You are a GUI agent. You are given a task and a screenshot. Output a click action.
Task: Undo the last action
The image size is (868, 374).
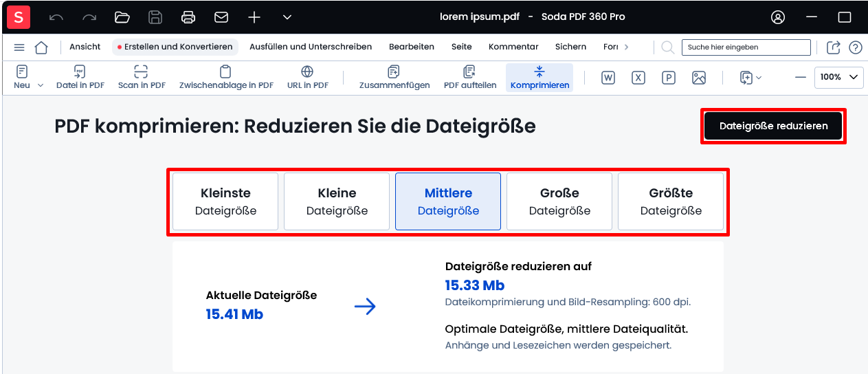[x=56, y=17]
